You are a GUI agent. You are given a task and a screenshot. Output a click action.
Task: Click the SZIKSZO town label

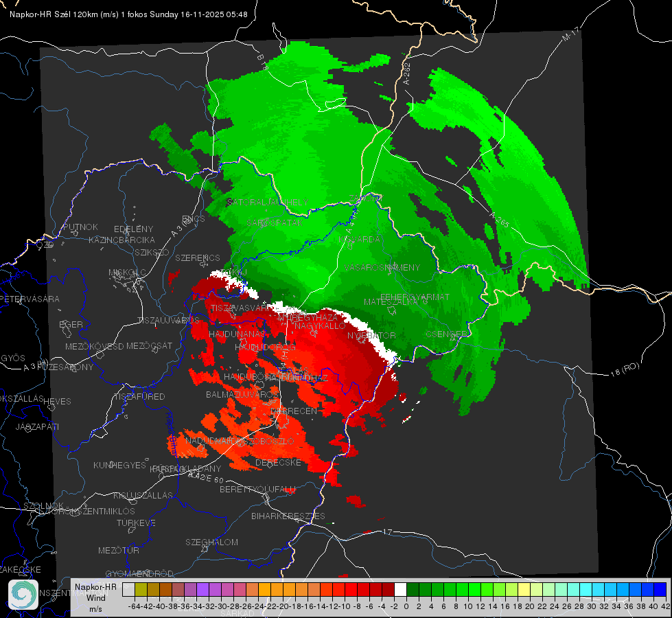[x=152, y=252]
